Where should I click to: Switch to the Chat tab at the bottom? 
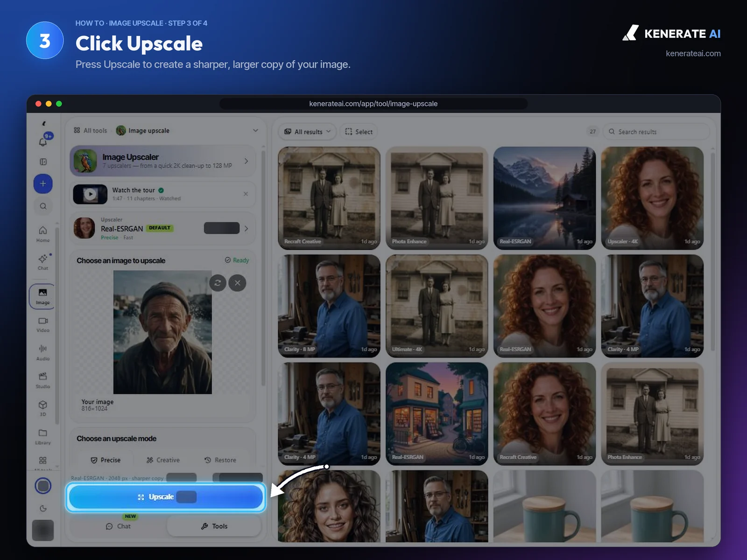[x=119, y=526]
